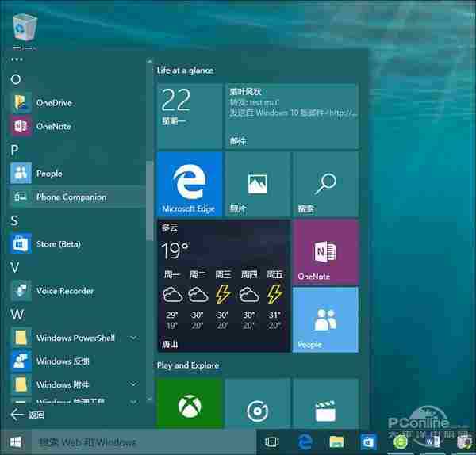The width and height of the screenshot is (476, 455).
Task: Open Voice Recorder app
Action: [64, 291]
